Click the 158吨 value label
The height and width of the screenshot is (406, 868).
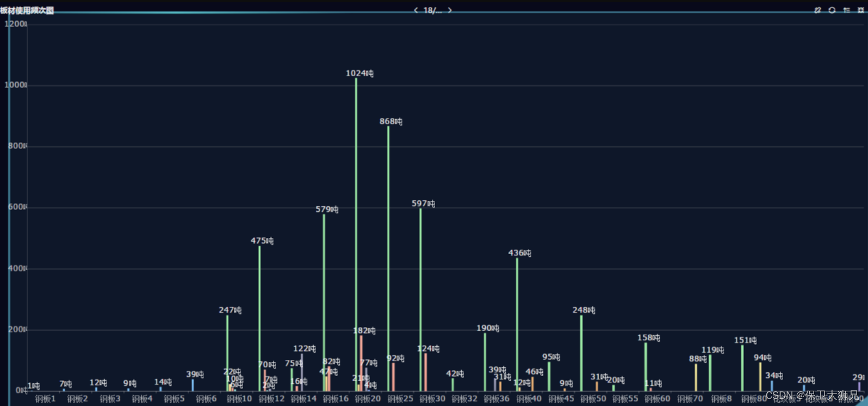tap(648, 338)
